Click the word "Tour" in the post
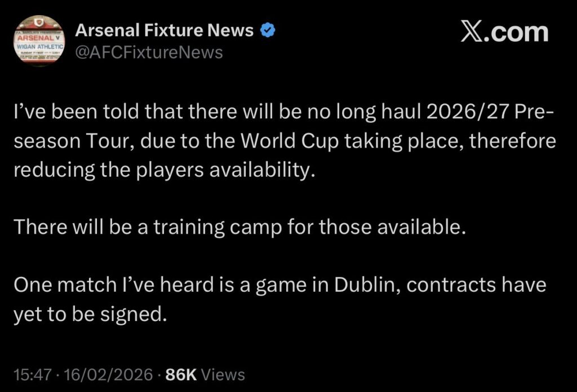 pyautogui.click(x=112, y=141)
